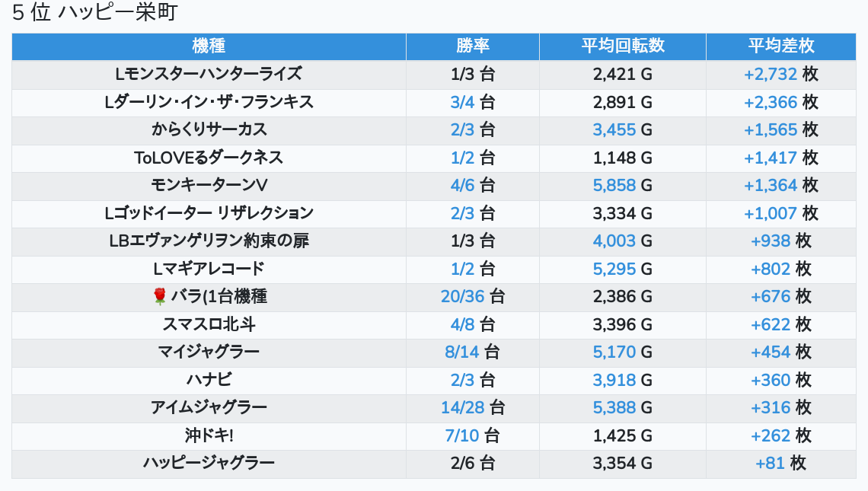
Task: Click the 機種 column header
Action: [x=209, y=46]
